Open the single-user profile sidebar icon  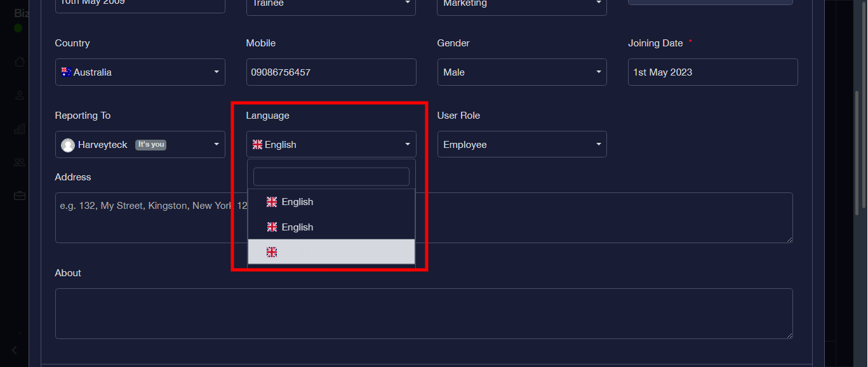pos(20,95)
